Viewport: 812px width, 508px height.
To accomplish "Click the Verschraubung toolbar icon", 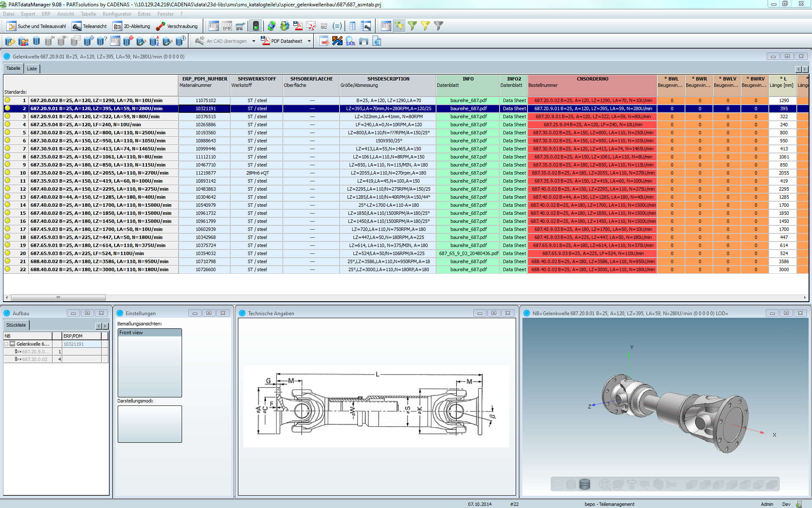I will [177, 26].
